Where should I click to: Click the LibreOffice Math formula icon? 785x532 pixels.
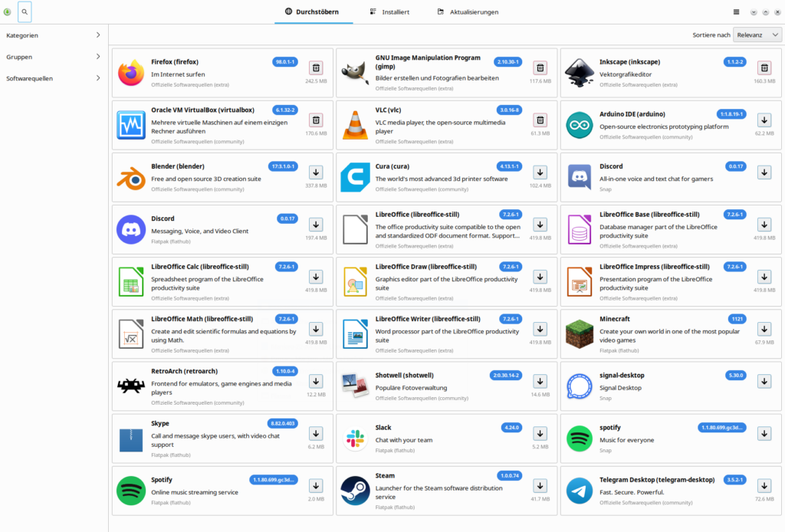click(x=131, y=334)
